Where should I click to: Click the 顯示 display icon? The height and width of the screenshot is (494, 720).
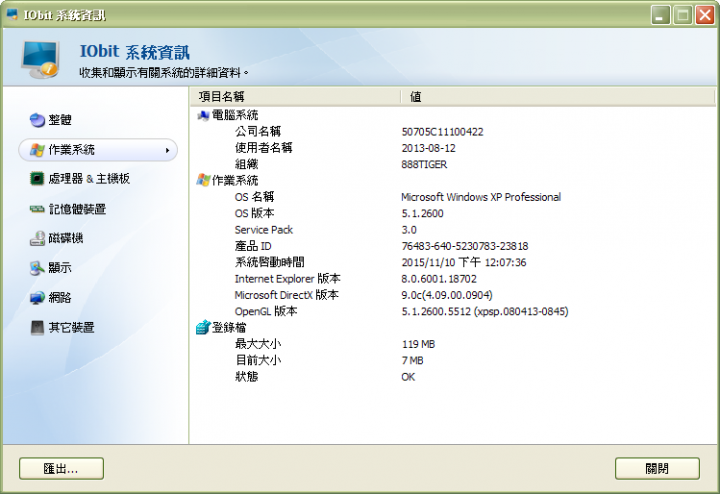click(x=37, y=268)
